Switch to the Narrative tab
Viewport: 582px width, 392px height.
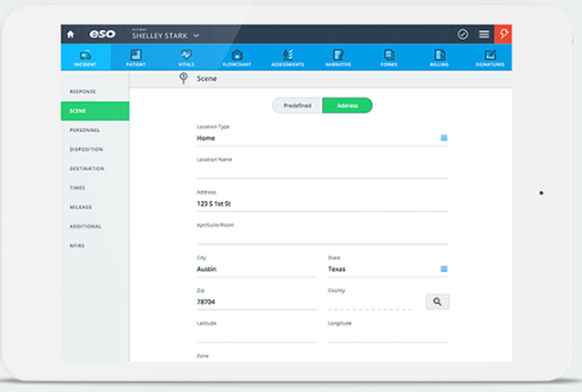click(x=338, y=58)
